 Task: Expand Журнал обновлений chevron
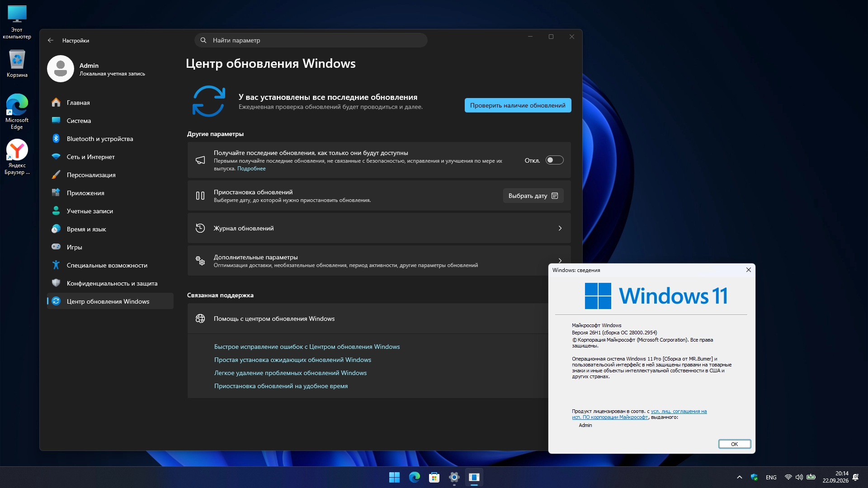pos(560,228)
